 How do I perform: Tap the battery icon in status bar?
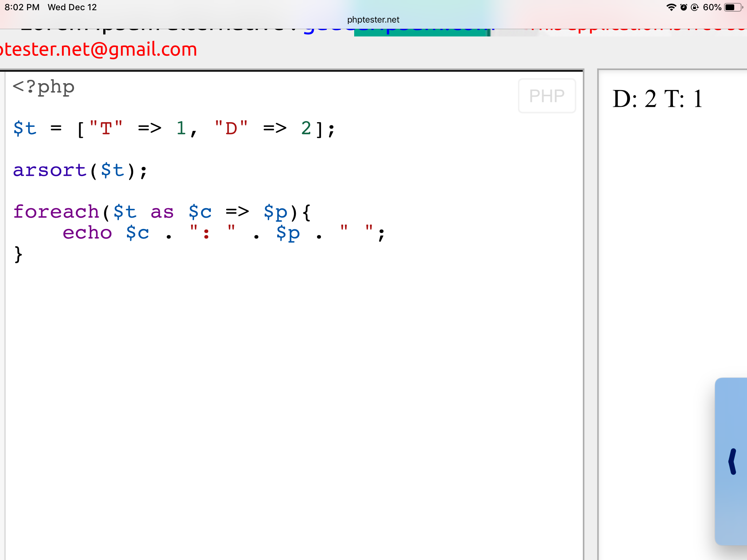tap(734, 7)
